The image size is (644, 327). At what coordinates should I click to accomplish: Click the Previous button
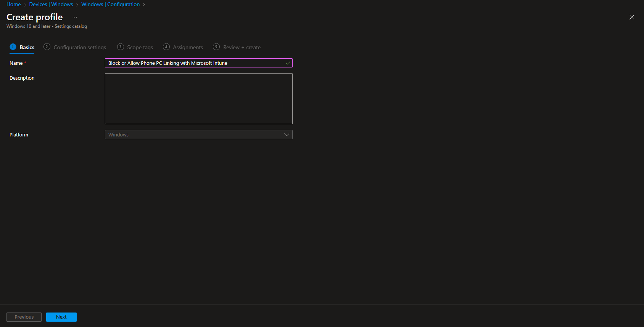pyautogui.click(x=24, y=317)
